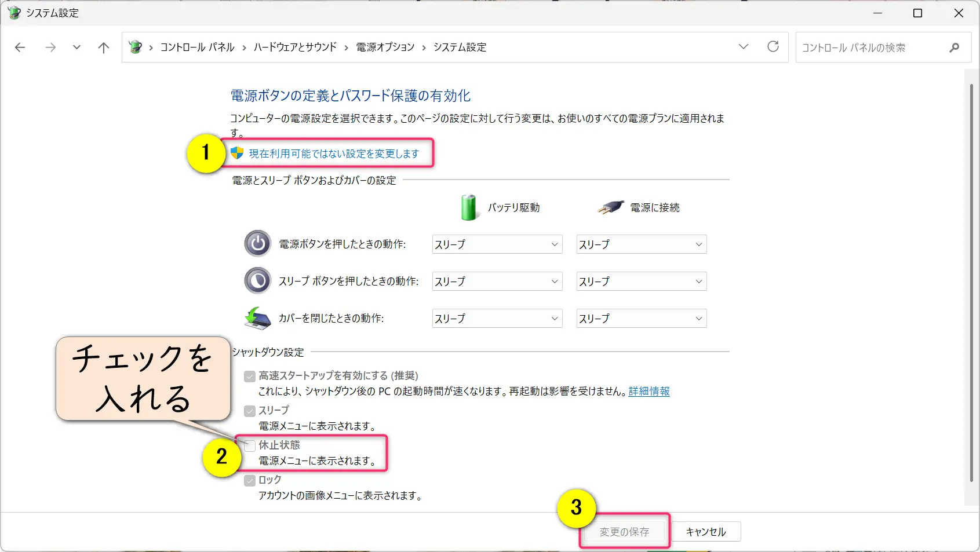Maximize the システム設定 window
Viewport: 980px width, 552px height.
pyautogui.click(x=917, y=13)
